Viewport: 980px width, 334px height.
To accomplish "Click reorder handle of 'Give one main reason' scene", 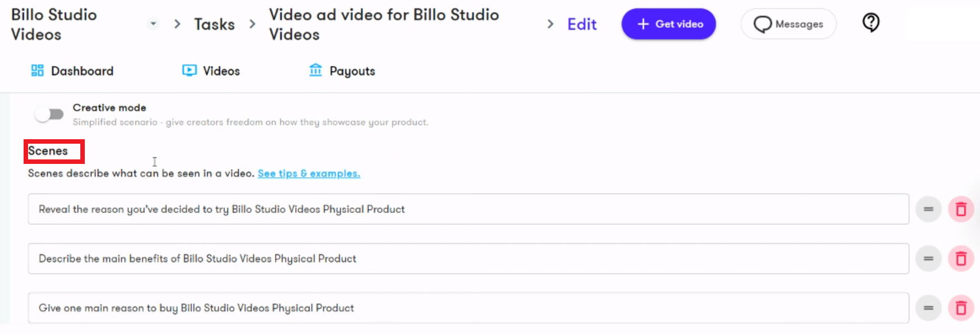I will tap(928, 308).
